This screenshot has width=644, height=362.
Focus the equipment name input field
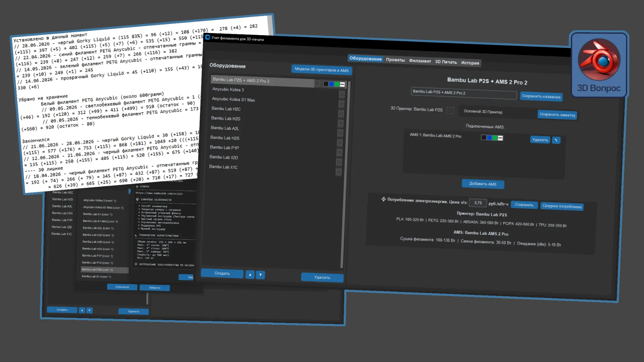point(464,93)
